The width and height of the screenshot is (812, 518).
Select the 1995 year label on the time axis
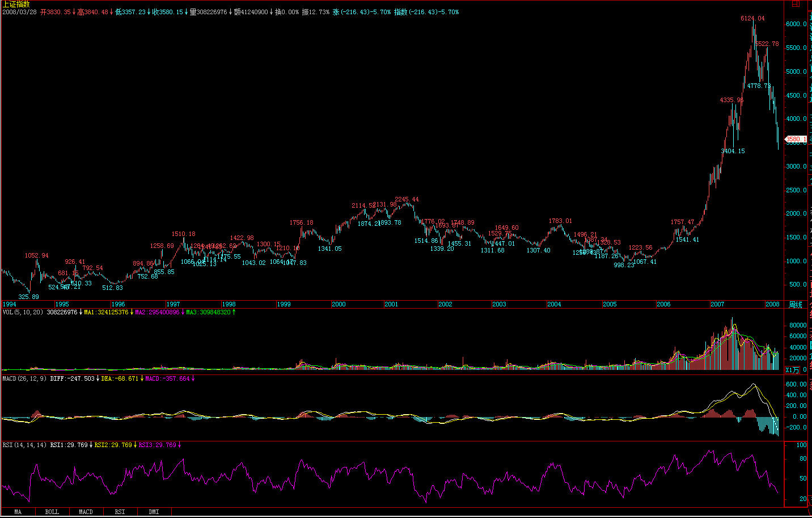(62, 305)
